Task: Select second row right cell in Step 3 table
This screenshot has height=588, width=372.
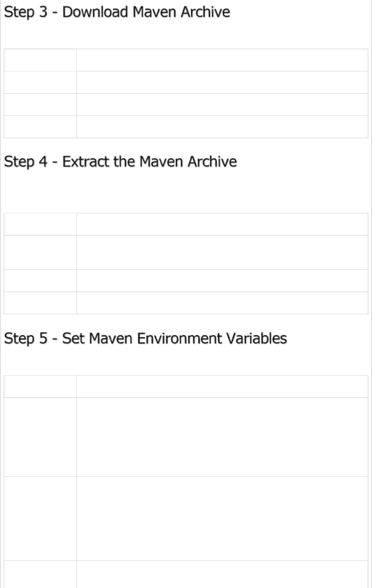Action: point(222,83)
